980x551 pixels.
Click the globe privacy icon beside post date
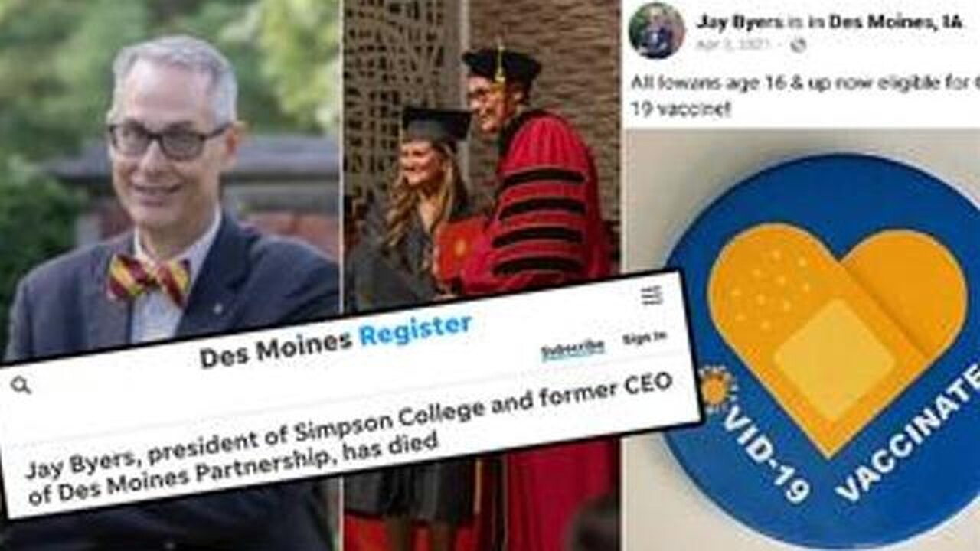coord(798,45)
